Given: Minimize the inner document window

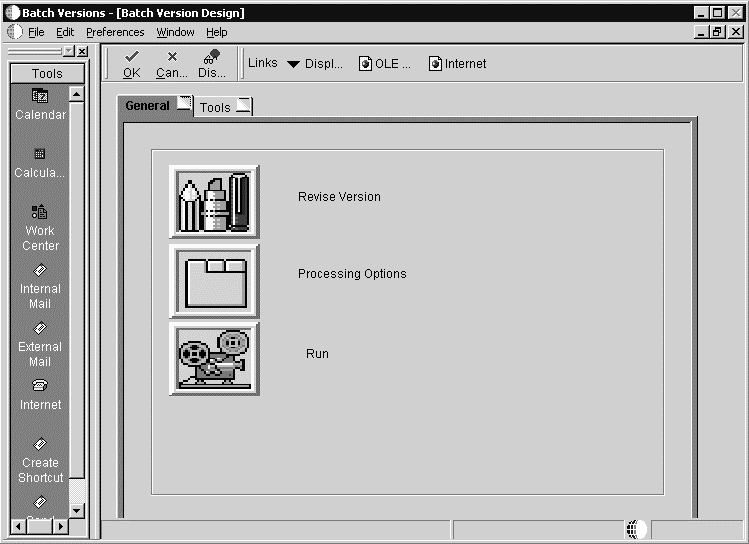Looking at the screenshot, I should [x=701, y=32].
